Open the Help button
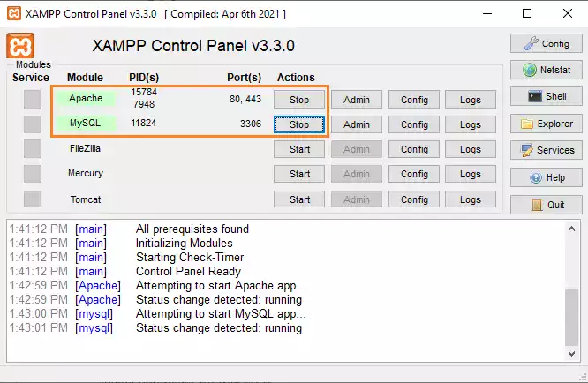Image resolution: width=588 pixels, height=383 pixels. coord(546,177)
